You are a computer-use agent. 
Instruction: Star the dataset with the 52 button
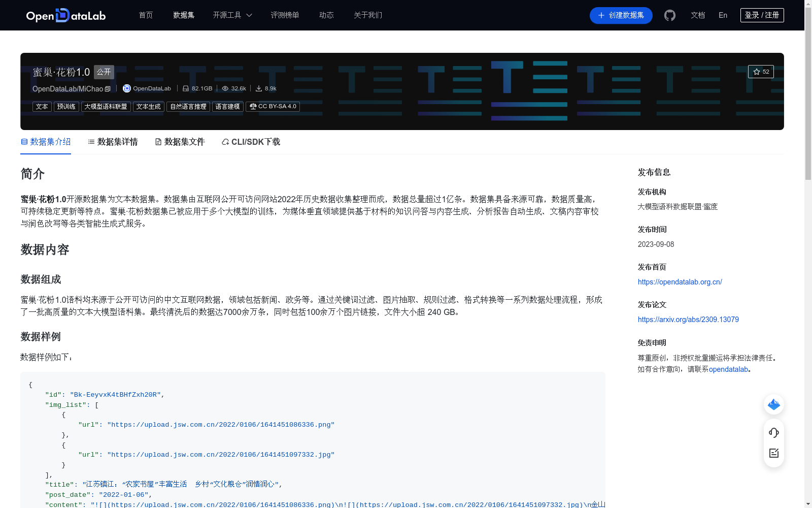pyautogui.click(x=761, y=72)
